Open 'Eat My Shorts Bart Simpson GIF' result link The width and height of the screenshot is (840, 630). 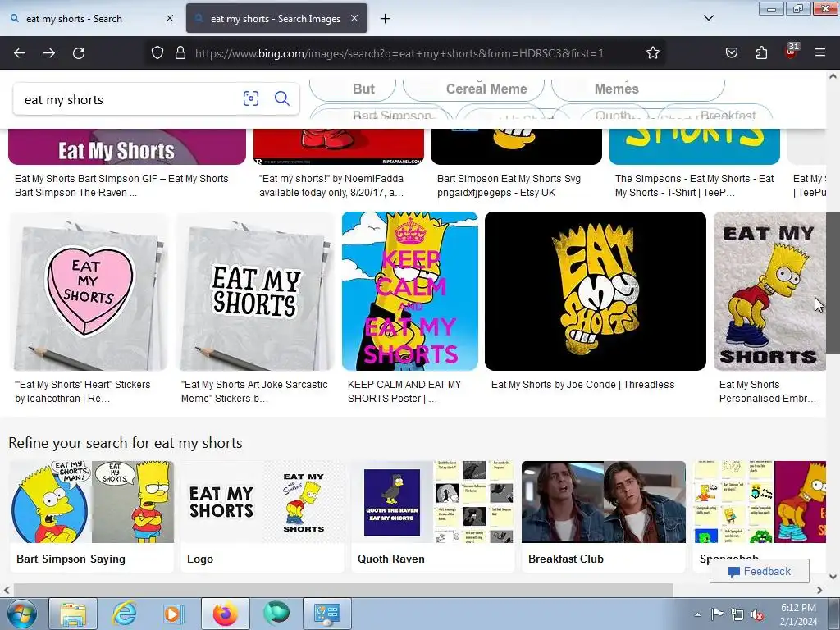click(121, 185)
